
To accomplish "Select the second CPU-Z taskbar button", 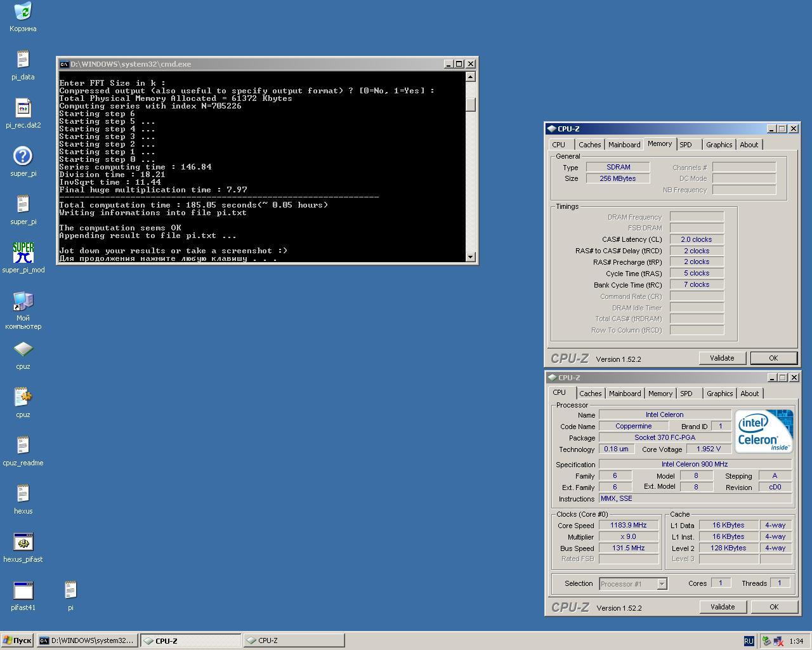I will click(x=294, y=640).
